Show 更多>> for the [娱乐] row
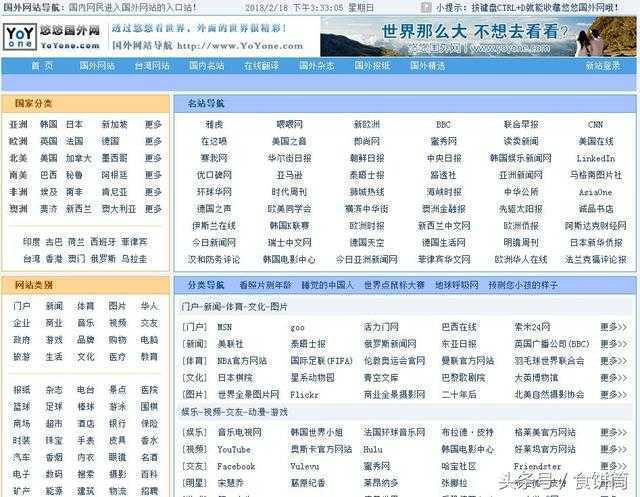This screenshot has width=640, height=497. [613, 432]
